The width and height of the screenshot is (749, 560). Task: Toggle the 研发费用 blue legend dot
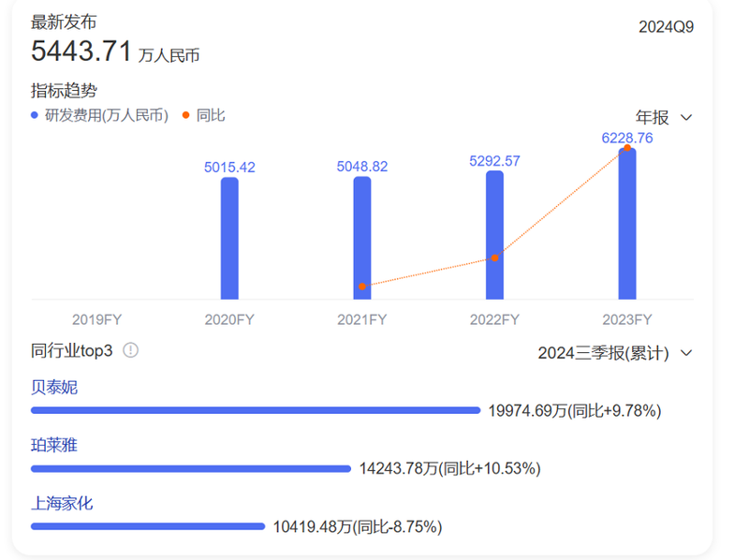35,115
